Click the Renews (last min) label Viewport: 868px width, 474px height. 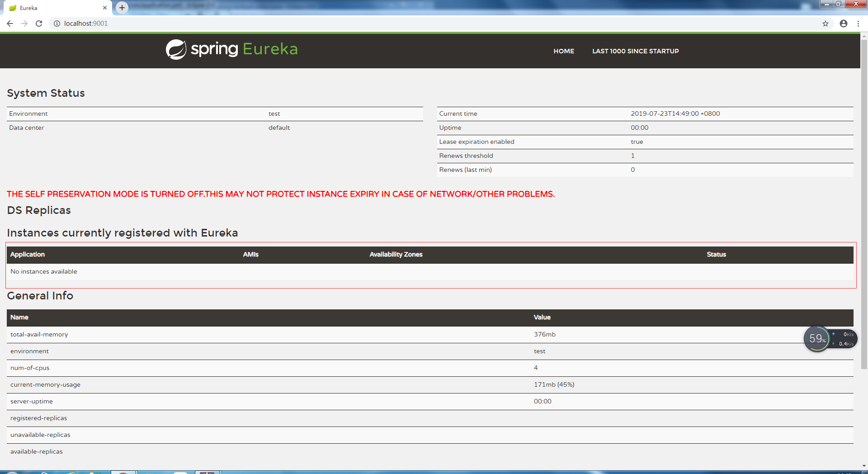click(x=465, y=170)
